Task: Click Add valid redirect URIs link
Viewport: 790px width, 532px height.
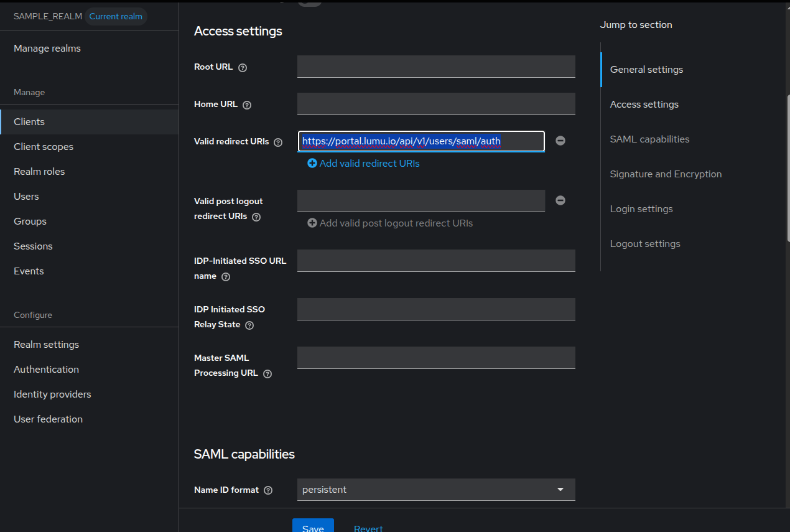Action: tap(363, 164)
